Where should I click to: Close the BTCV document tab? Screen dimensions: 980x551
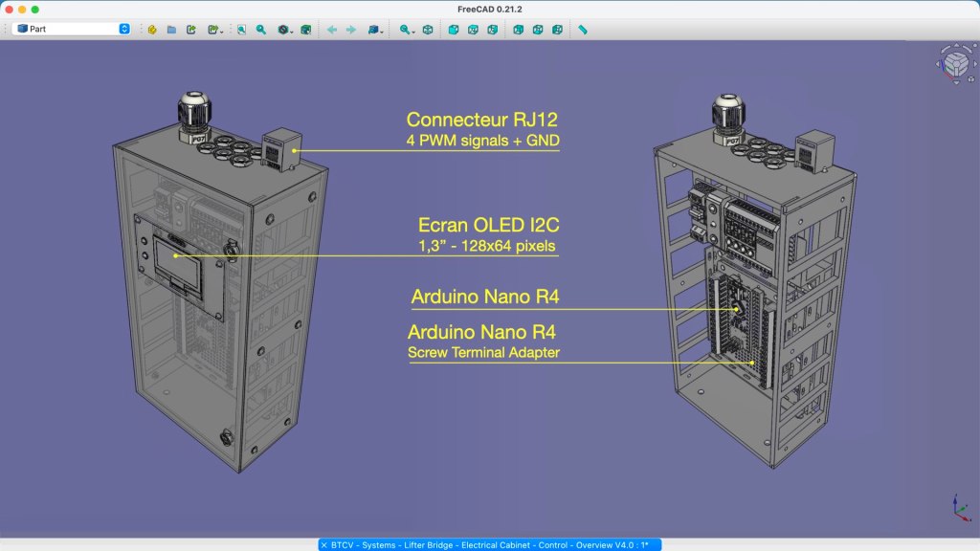323,544
